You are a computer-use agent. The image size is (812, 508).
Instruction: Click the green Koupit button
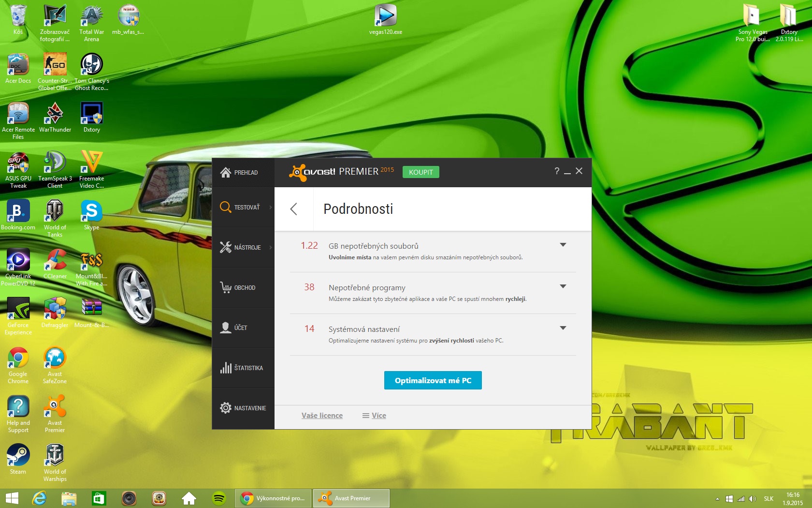421,172
